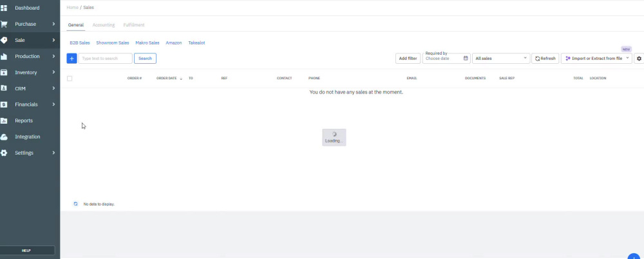Open Reports in the sidebar

pyautogui.click(x=24, y=120)
